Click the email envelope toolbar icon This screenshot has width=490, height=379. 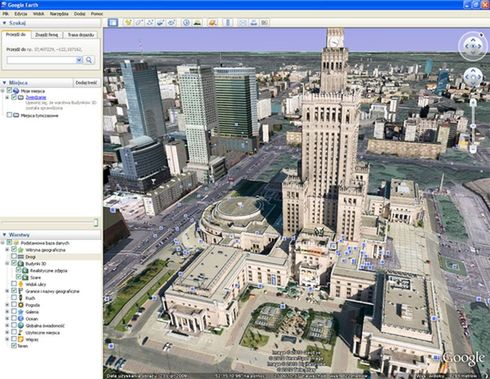(243, 22)
